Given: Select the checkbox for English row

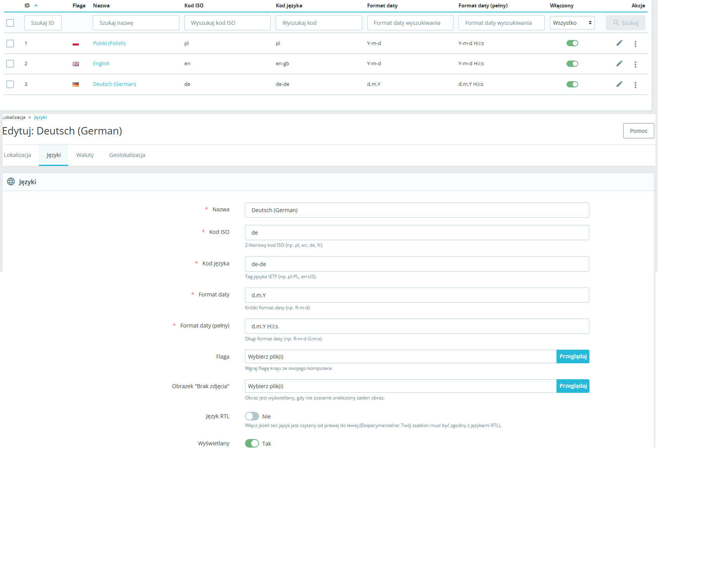Looking at the screenshot, I should [10, 64].
